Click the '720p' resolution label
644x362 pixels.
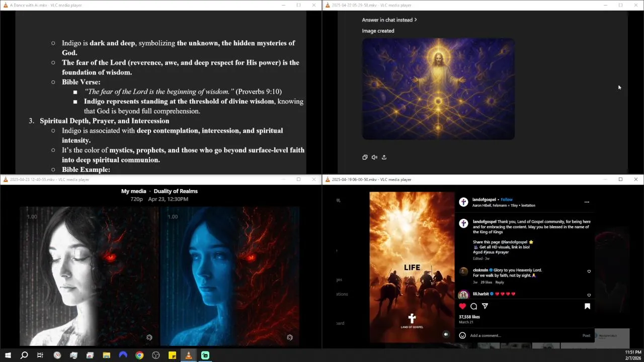[x=136, y=199]
